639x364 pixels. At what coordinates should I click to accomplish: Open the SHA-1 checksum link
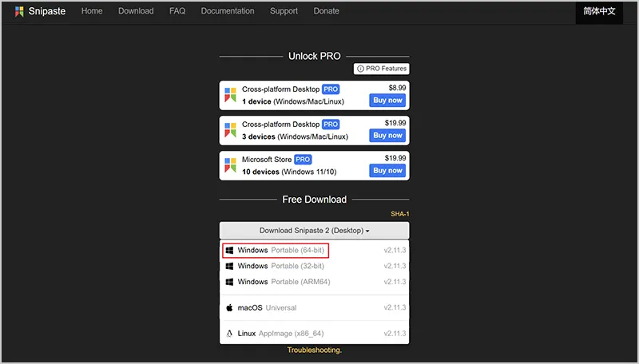[x=399, y=214]
